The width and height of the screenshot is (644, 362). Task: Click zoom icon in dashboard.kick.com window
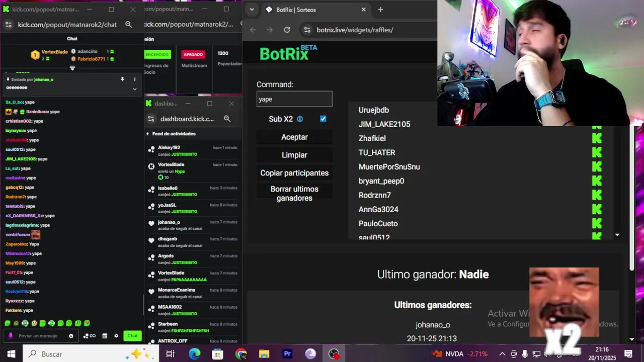[227, 119]
